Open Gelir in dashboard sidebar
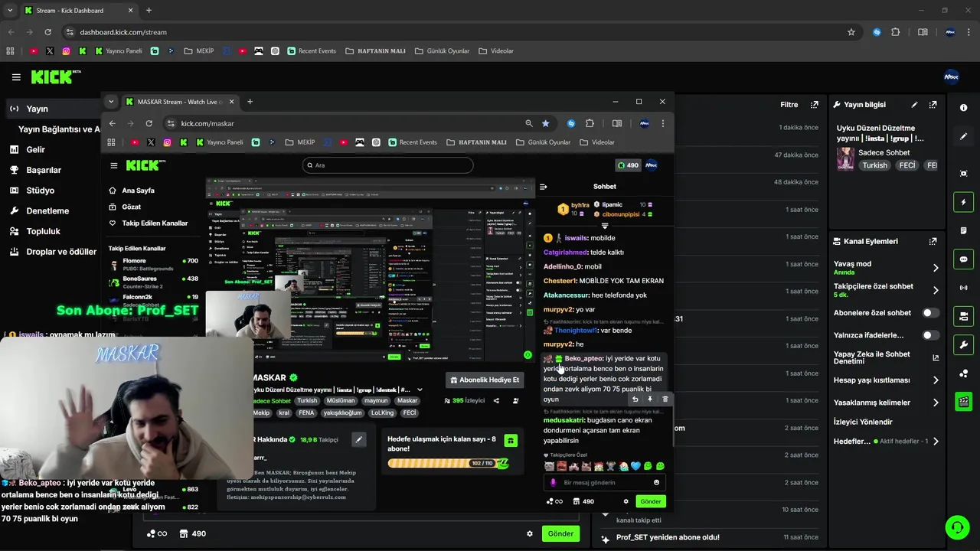Viewport: 980px width, 551px height. click(x=35, y=150)
